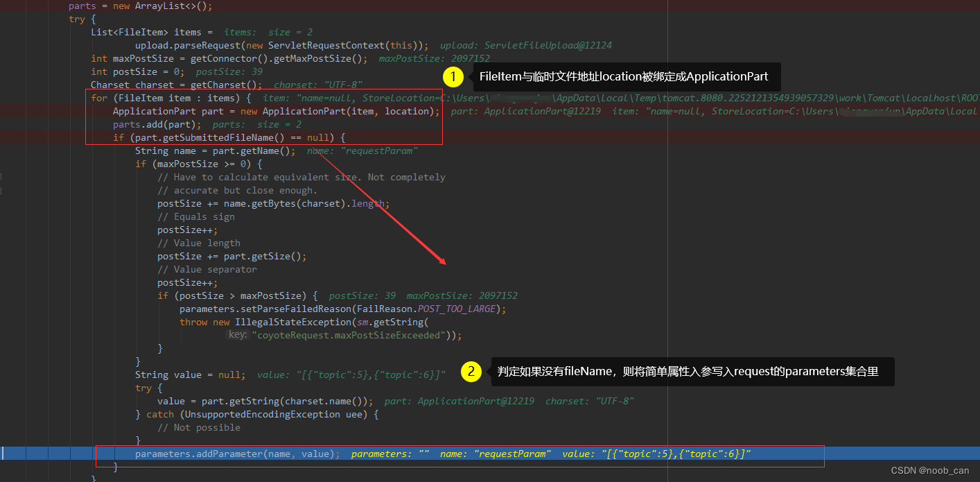The image size is (980, 482).
Task: Select the 'parts: size = 2' debug hint
Action: click(257, 124)
